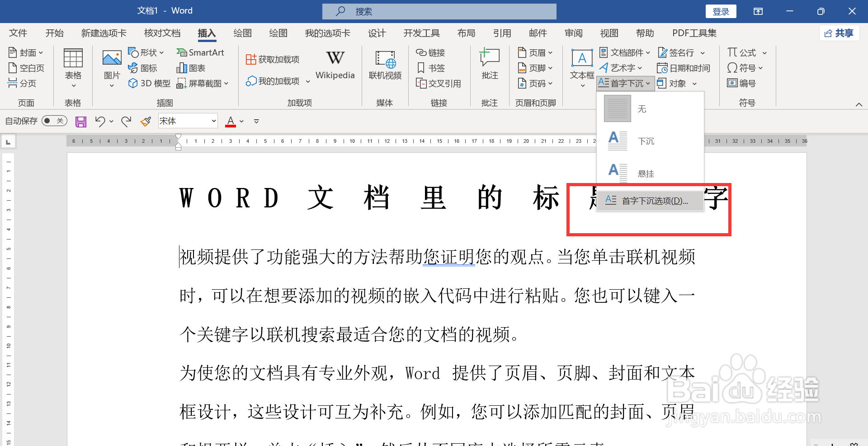Click the 登录 sign-in button
The image size is (868, 446).
pyautogui.click(x=721, y=11)
